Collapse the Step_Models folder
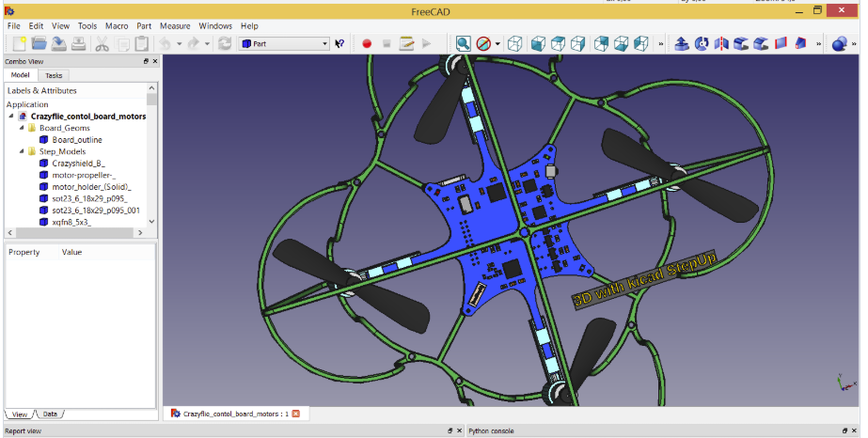Screen dimensions: 868x438 (x=22, y=151)
